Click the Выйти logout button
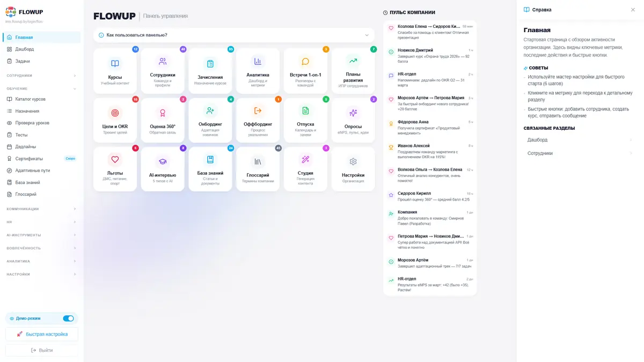This screenshot has width=644, height=362. coord(42,350)
